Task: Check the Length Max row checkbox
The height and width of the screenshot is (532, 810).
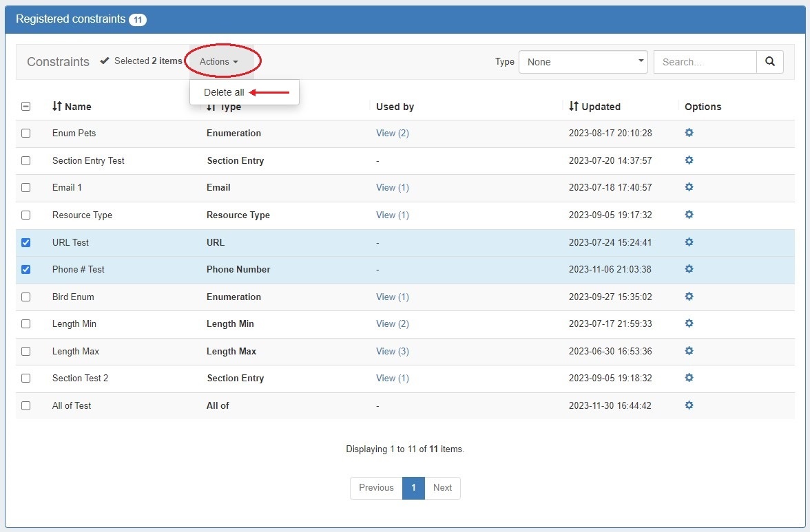Action: pyautogui.click(x=26, y=351)
